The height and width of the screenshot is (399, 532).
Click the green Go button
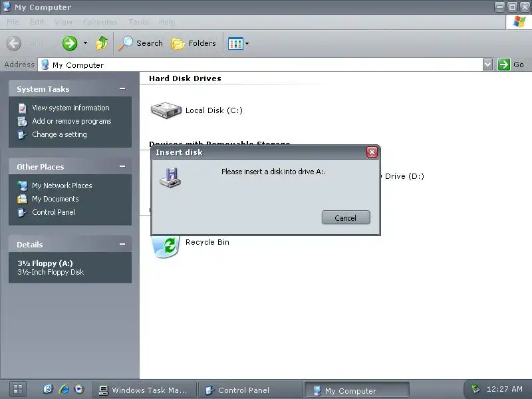[511, 65]
